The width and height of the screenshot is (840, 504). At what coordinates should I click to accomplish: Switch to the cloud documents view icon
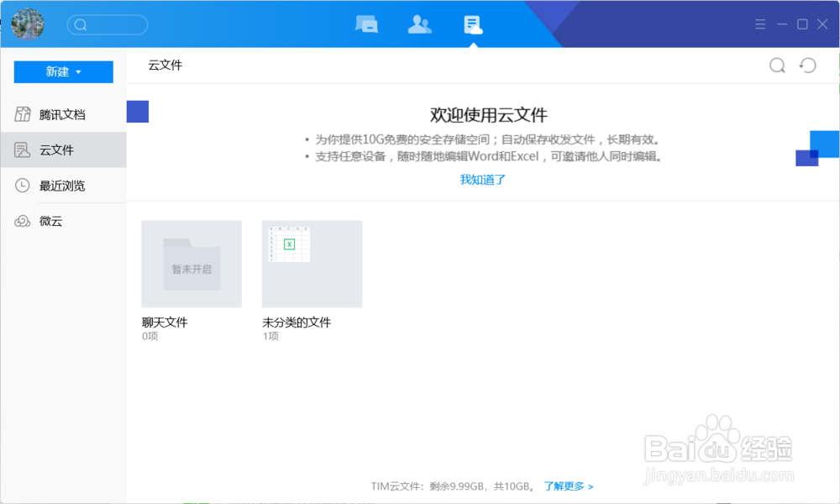[x=473, y=24]
